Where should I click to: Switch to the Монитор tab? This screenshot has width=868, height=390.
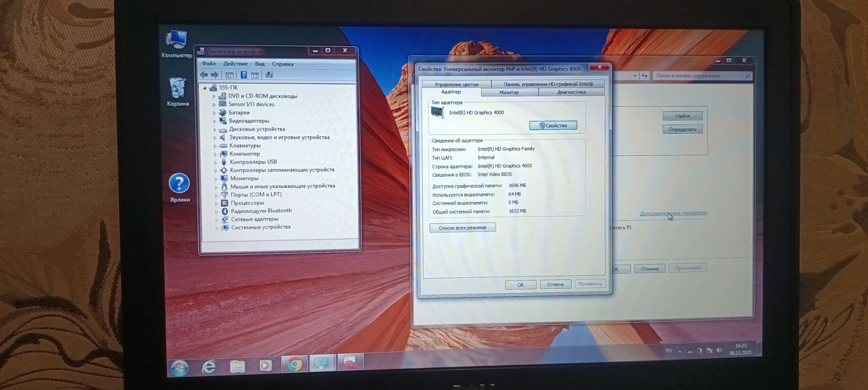click(x=509, y=92)
